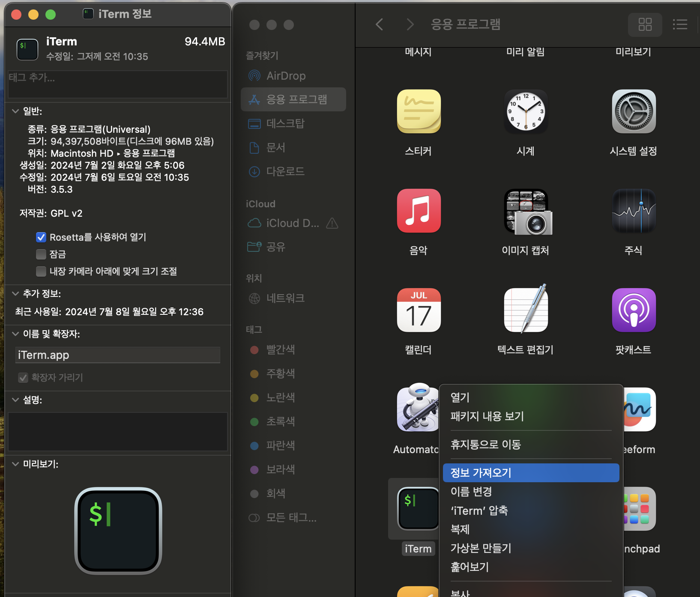
Task: Open 공유 in the sidebar
Action: coord(294,247)
